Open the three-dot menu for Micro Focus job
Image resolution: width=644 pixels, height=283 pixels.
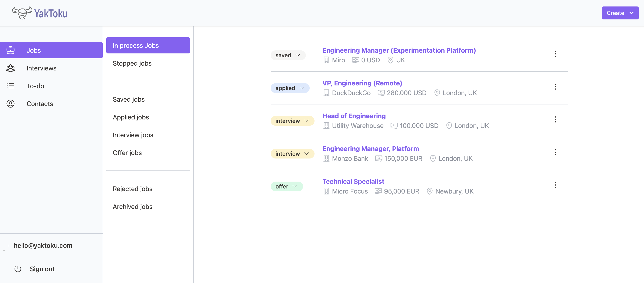(x=555, y=185)
